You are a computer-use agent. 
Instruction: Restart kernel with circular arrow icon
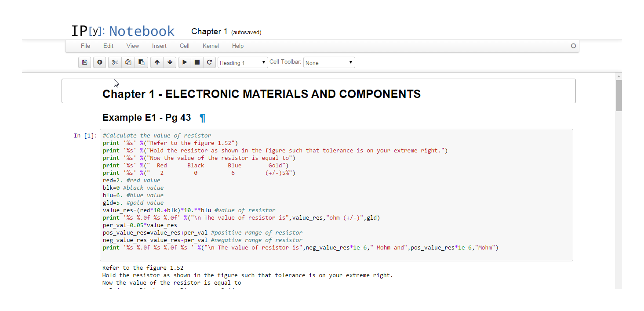pos(210,62)
